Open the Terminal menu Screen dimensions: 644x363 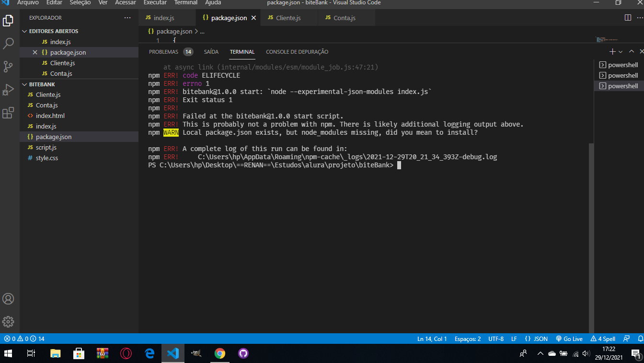tap(185, 3)
